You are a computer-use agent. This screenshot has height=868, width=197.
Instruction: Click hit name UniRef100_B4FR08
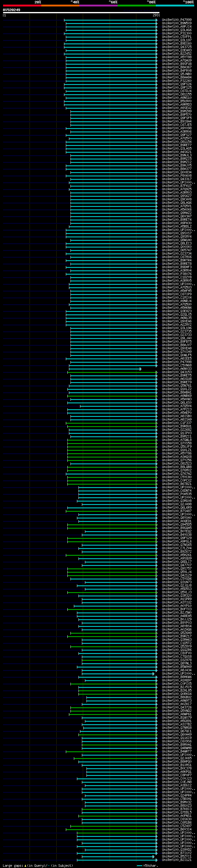(x=176, y=71)
